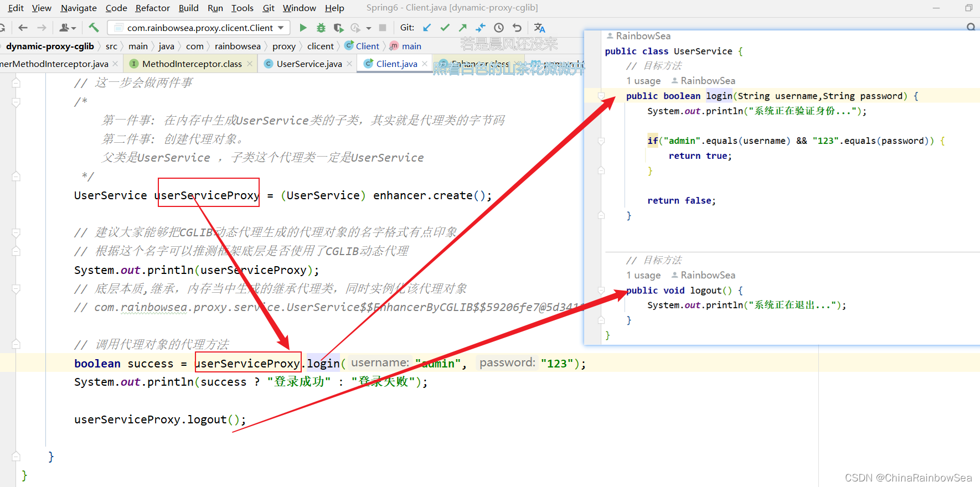
Task: Close the UserService.java tab
Action: (x=349, y=64)
